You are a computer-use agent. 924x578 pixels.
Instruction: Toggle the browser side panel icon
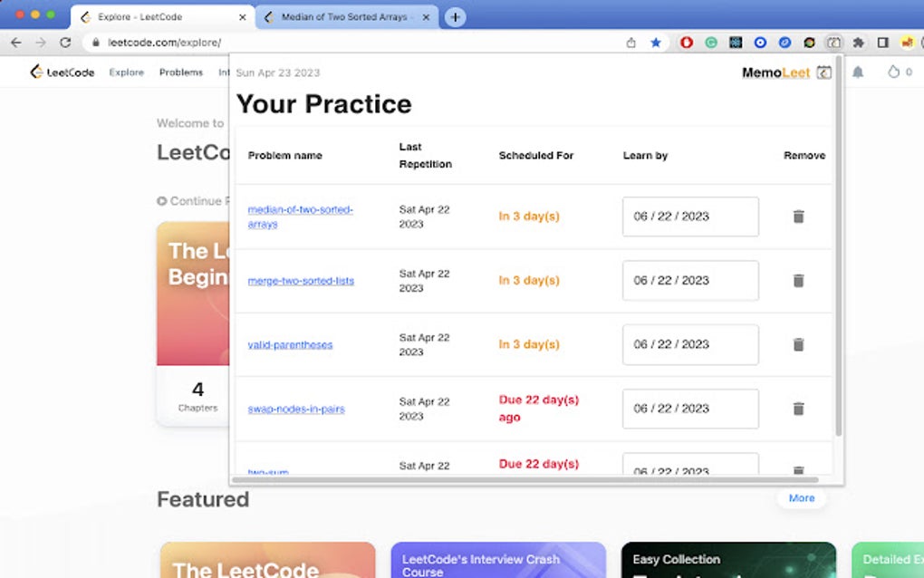click(882, 43)
